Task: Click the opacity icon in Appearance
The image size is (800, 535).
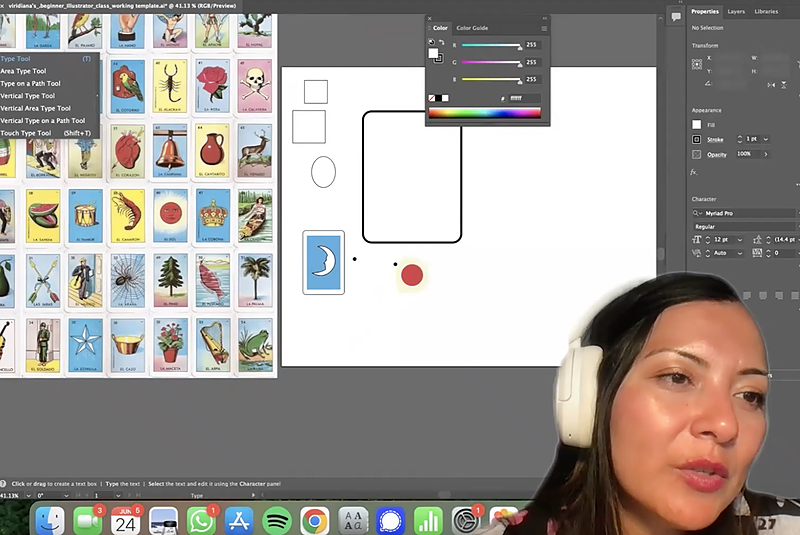Action: click(x=696, y=154)
